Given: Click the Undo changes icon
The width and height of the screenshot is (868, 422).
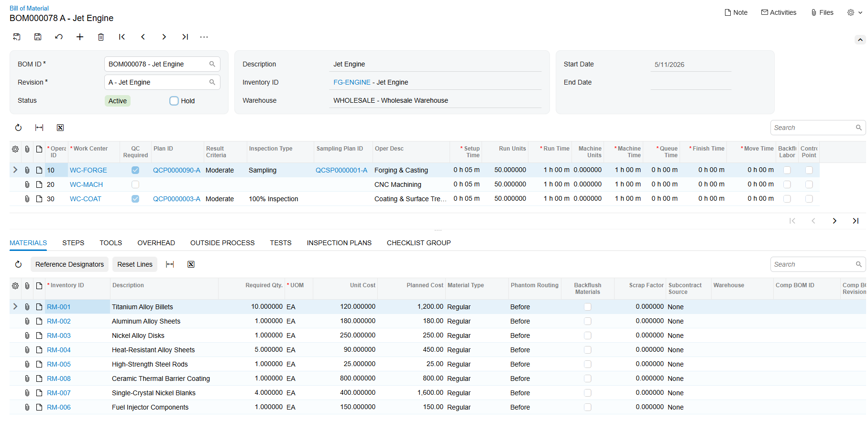Looking at the screenshot, I should pos(59,37).
